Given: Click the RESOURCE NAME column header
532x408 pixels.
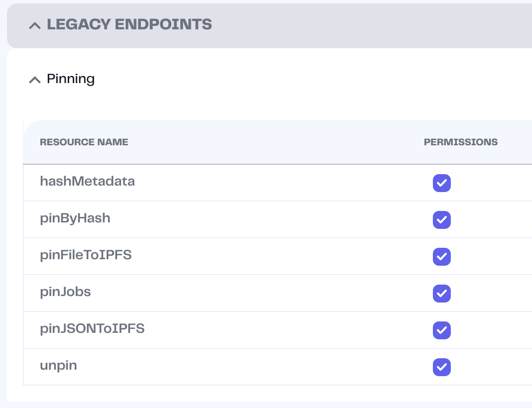Looking at the screenshot, I should [x=84, y=142].
